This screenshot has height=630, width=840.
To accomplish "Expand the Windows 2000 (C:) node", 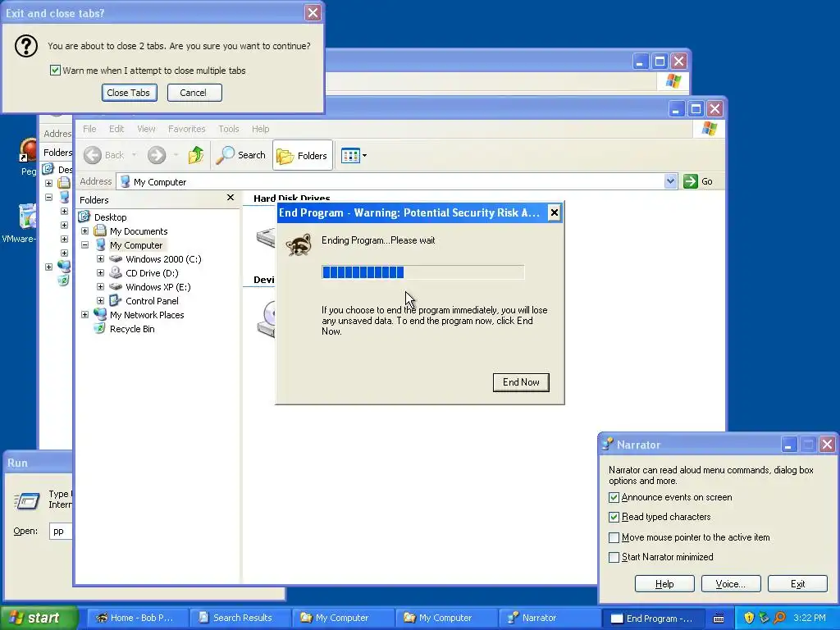I will 100,258.
